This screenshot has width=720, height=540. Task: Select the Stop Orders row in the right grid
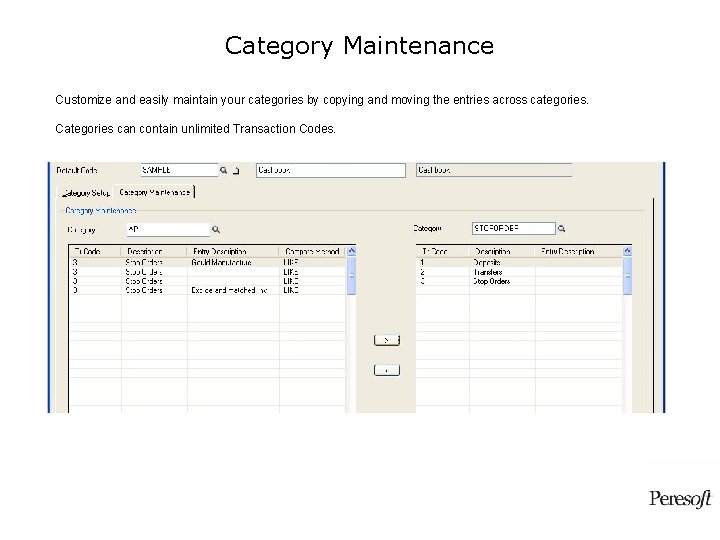(x=519, y=281)
